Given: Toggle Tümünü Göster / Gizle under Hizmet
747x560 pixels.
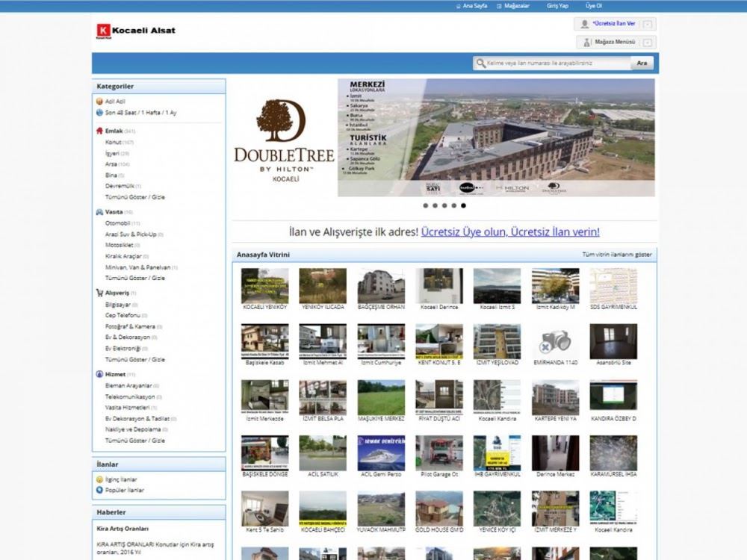Looking at the screenshot, I should (134, 441).
